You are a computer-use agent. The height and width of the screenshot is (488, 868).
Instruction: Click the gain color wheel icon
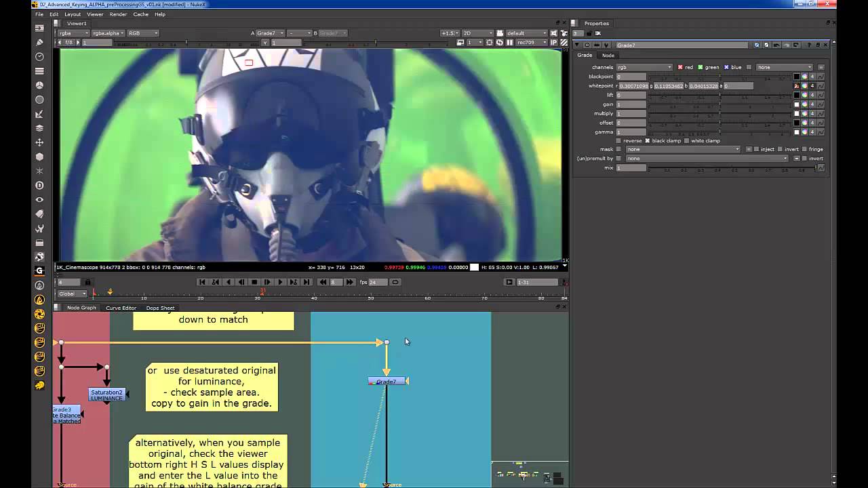804,104
